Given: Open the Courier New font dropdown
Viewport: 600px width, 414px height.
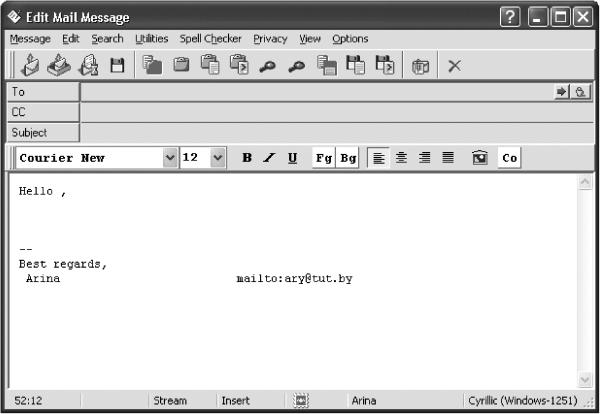Looking at the screenshot, I should (170, 158).
